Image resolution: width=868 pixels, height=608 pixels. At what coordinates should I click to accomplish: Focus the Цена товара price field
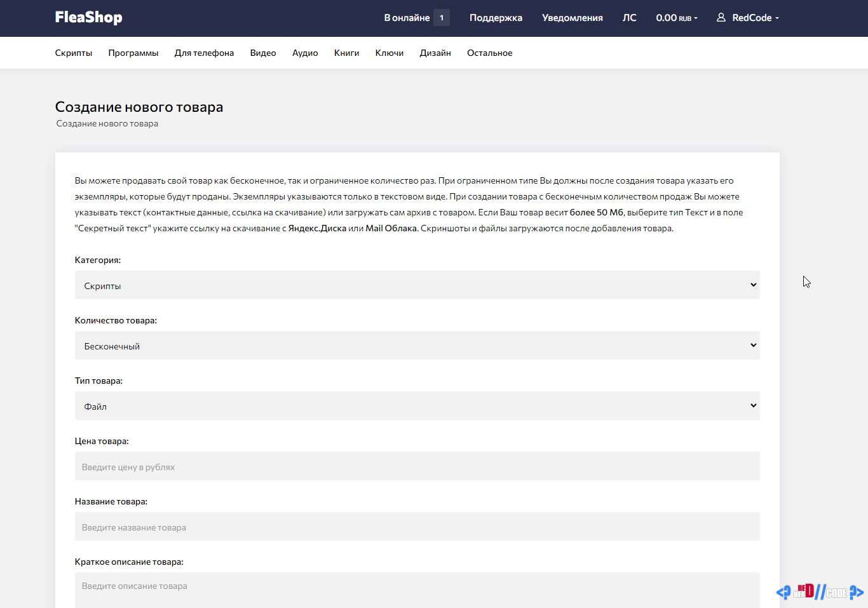coord(417,466)
